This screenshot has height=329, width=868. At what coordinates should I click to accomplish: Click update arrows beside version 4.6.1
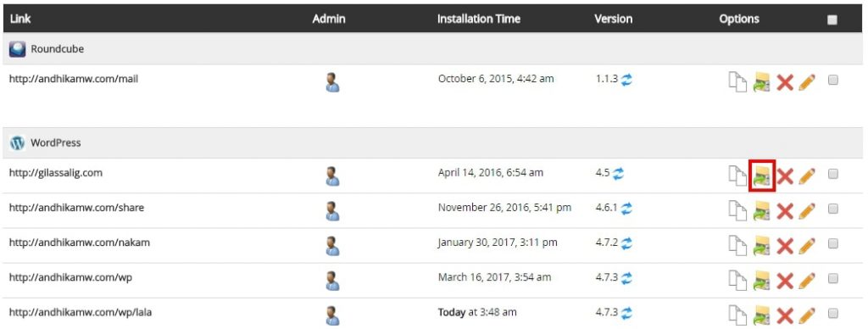tap(626, 209)
